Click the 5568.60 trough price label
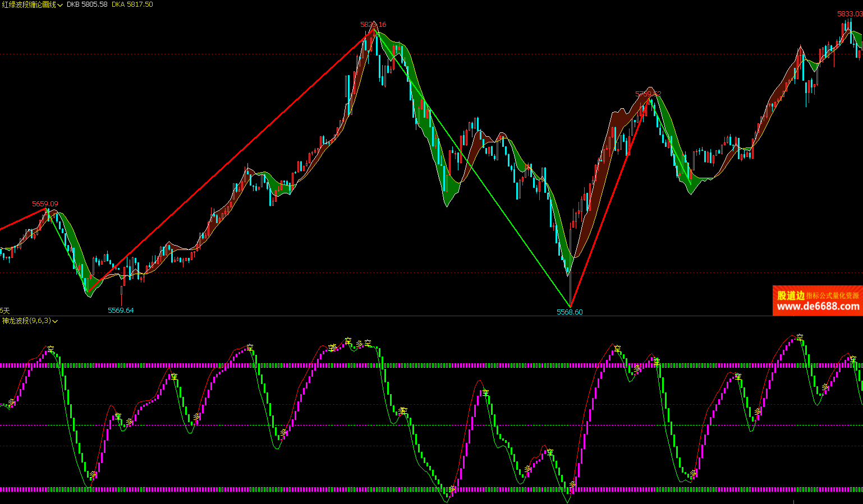Viewport: 863px width, 504px height. [570, 312]
